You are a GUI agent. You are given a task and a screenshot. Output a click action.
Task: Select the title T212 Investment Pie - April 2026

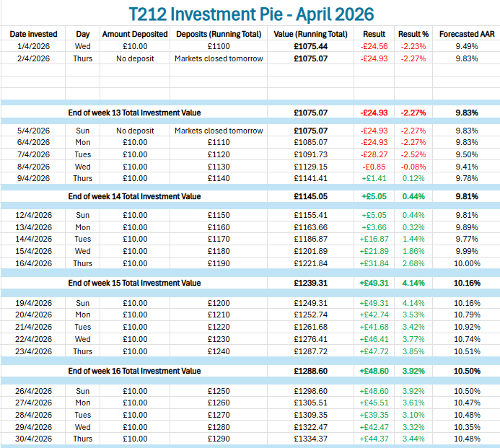coord(251,14)
